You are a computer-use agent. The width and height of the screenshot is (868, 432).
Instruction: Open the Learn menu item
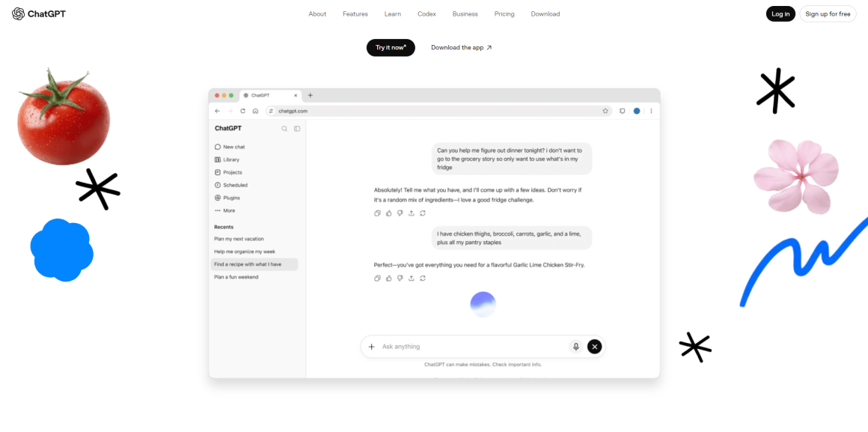(x=393, y=13)
